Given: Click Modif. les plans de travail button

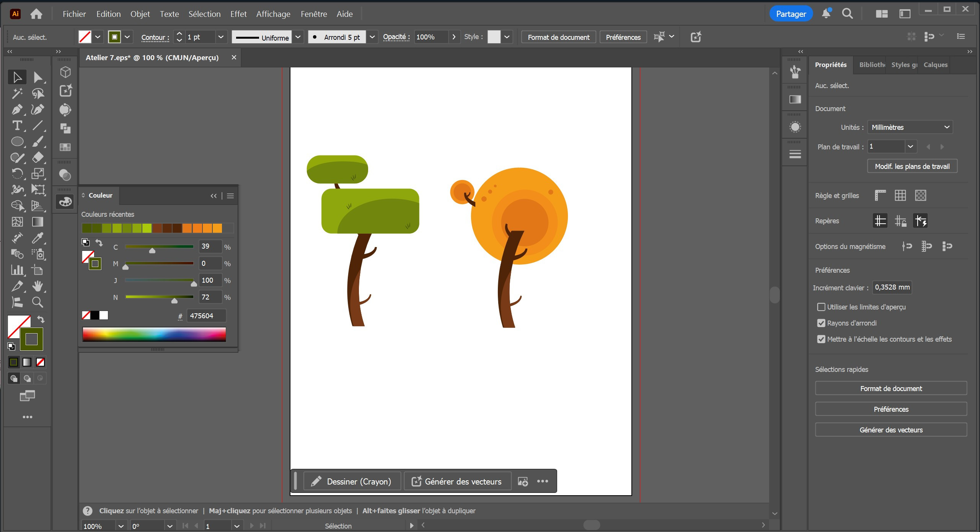Looking at the screenshot, I should [912, 166].
